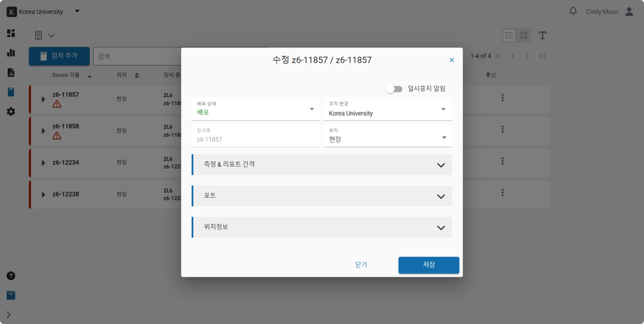Click the 1-4 of 4 pagination text
Viewport: 644px width, 324px height.
480,56
